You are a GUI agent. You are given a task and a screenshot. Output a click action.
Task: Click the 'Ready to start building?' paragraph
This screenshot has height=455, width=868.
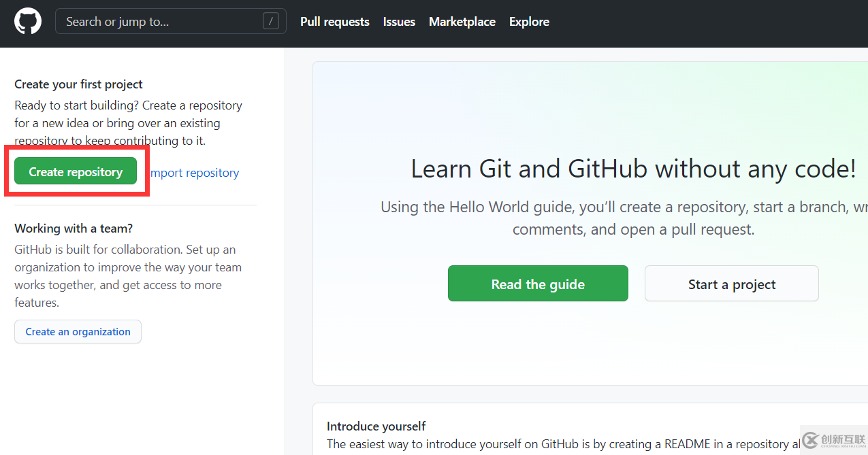point(128,123)
